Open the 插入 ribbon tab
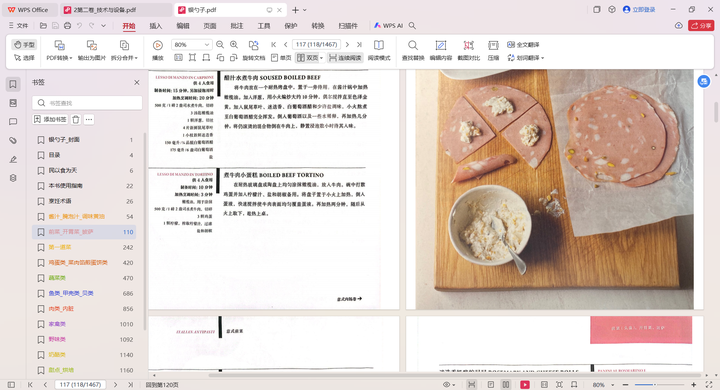The height and width of the screenshot is (390, 720). click(x=156, y=26)
